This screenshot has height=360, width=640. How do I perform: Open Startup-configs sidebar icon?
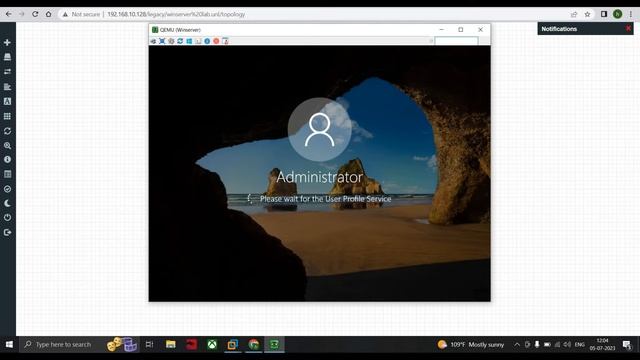(7, 87)
